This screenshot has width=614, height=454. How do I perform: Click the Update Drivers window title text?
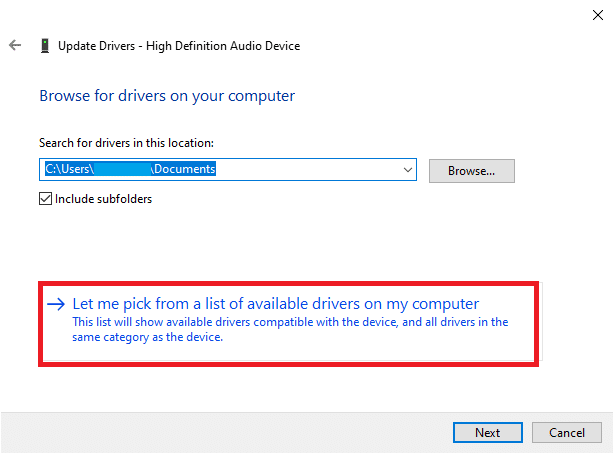click(x=96, y=46)
